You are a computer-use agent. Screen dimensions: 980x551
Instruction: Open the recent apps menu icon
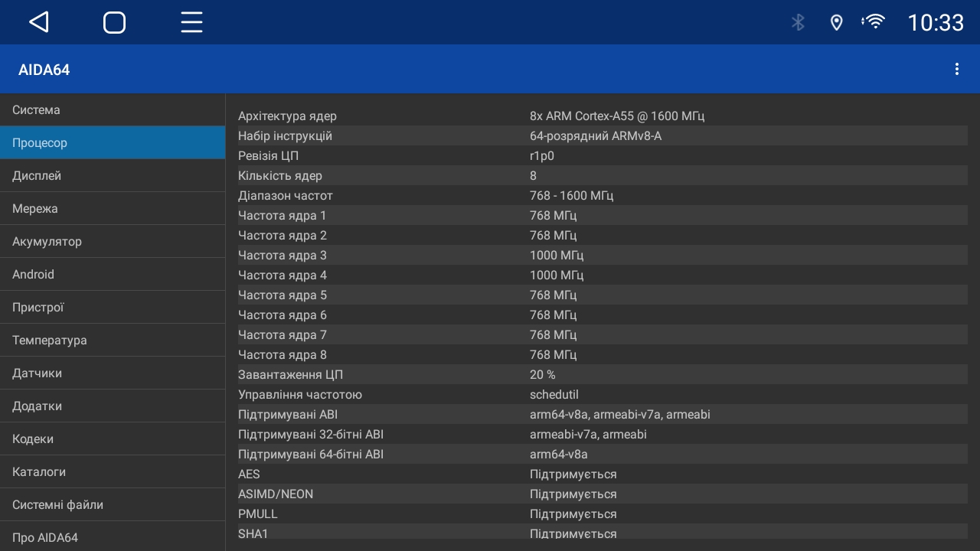point(191,22)
